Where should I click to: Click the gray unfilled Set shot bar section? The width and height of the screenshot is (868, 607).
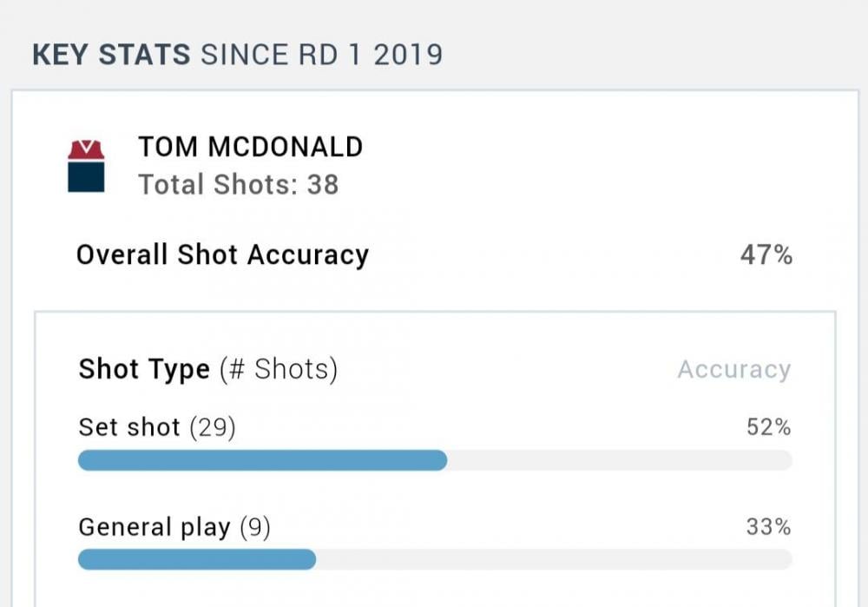(618, 460)
